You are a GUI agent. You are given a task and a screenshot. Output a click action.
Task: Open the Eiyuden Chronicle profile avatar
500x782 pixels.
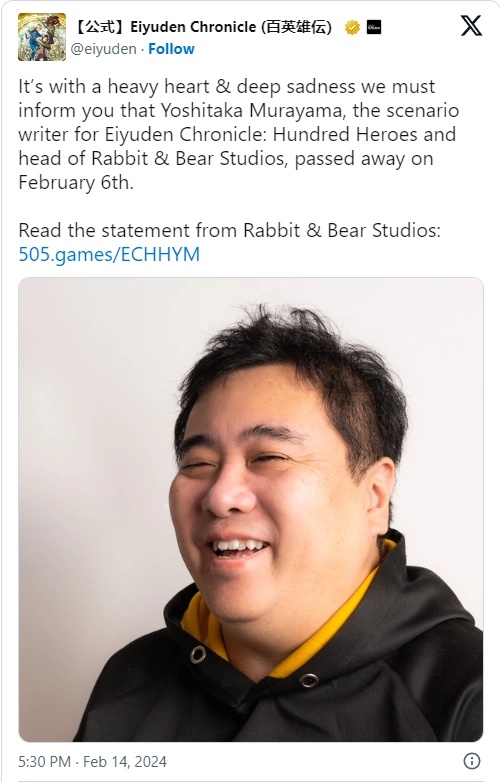tap(42, 37)
